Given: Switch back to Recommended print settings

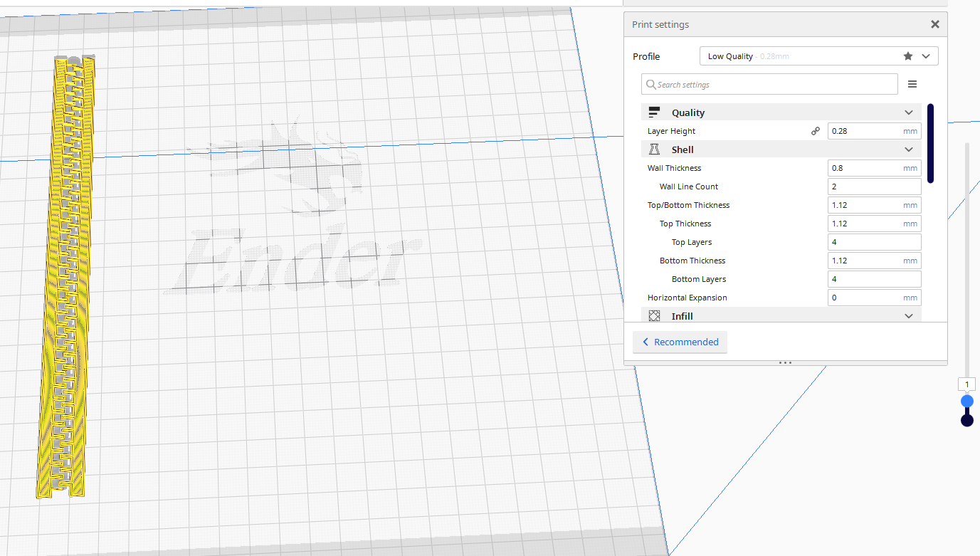Looking at the screenshot, I should 680,342.
